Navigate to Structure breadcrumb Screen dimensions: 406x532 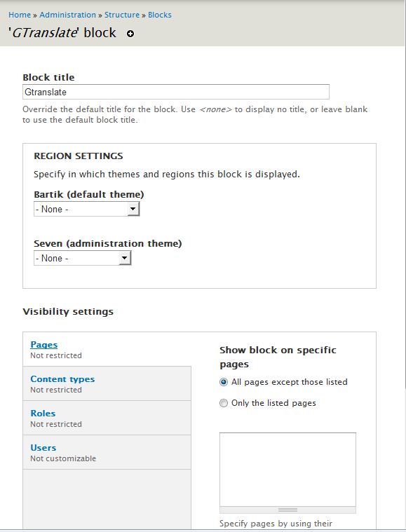122,15
